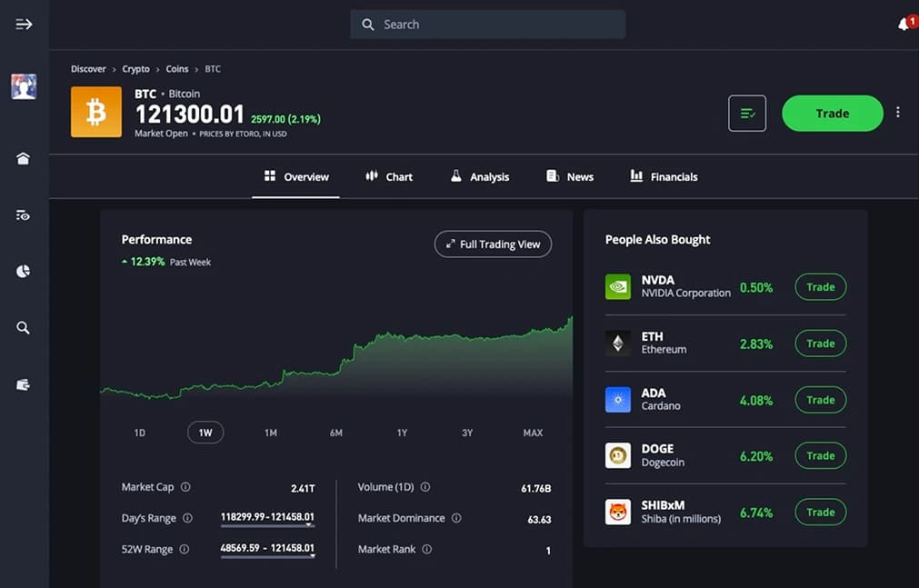
Task: Open the Wallet icon in the sidebar
Action: click(23, 384)
